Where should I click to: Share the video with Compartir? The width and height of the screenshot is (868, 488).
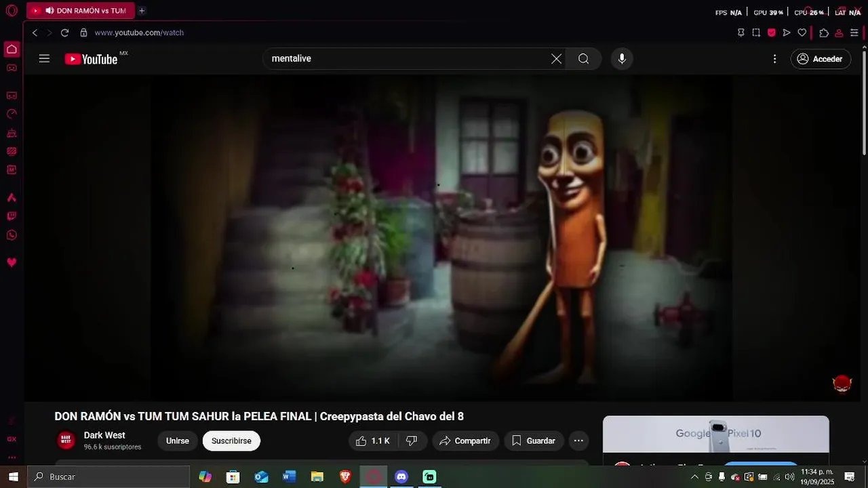(466, 441)
